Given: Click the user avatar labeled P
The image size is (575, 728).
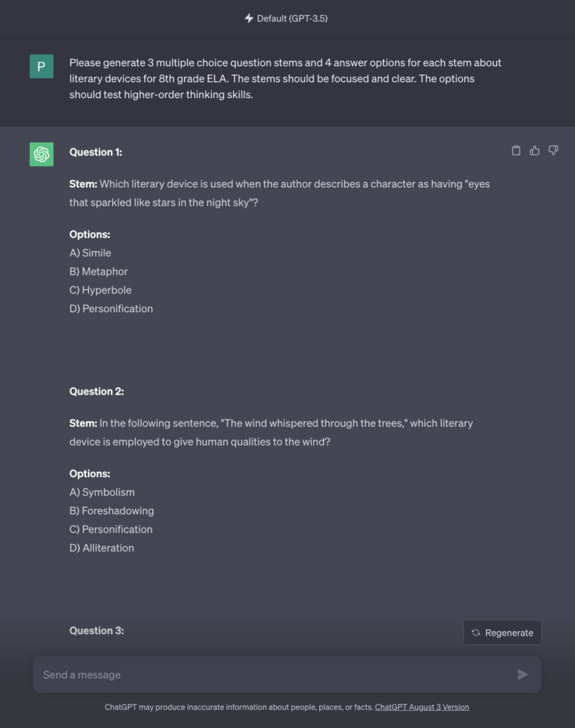Looking at the screenshot, I should pyautogui.click(x=41, y=66).
